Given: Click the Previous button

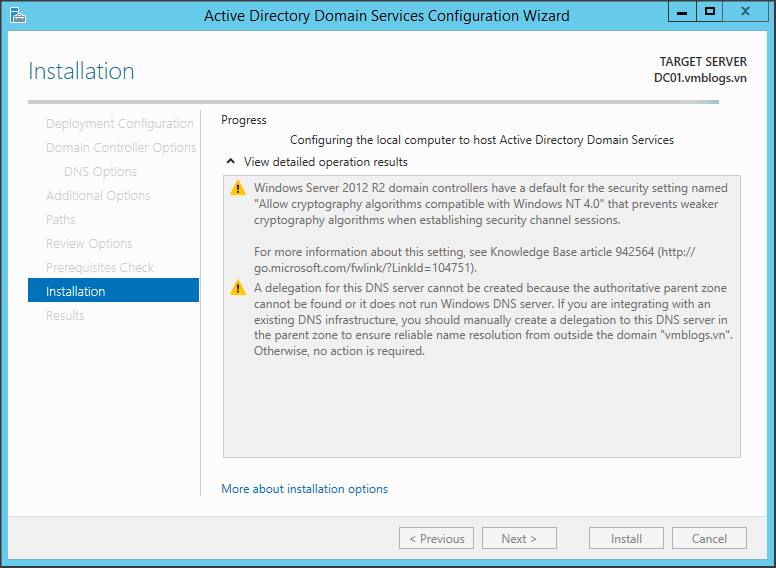Looking at the screenshot, I should point(436,538).
